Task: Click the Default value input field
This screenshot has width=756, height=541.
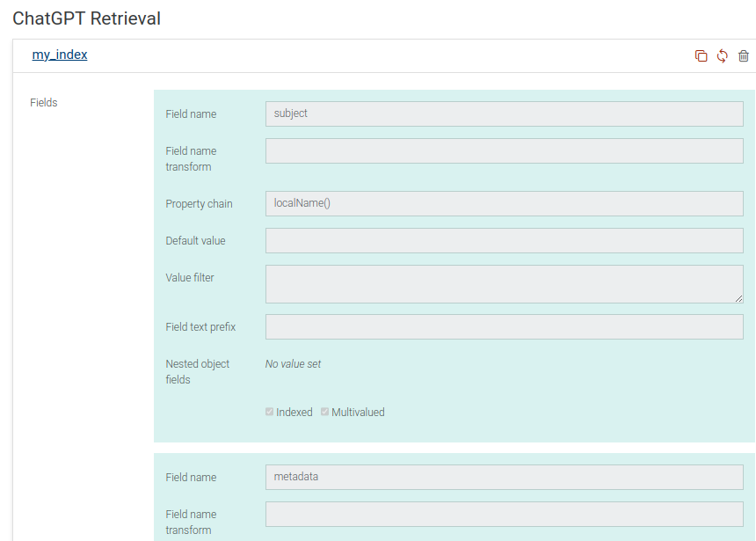Action: point(505,240)
